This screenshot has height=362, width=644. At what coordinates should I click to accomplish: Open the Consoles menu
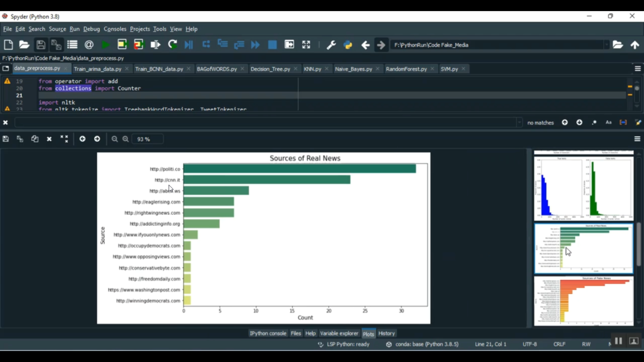[x=115, y=29]
